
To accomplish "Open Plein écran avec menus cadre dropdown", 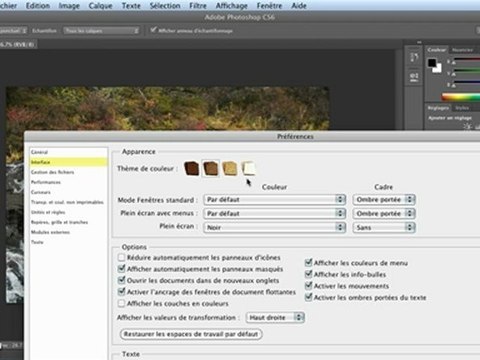I will point(384,213).
